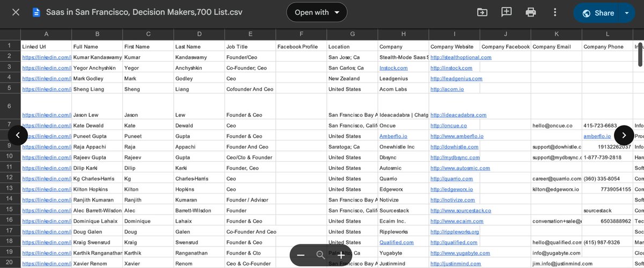This screenshot has width=644, height=268.
Task: Click the magnifier reset zoom icon
Action: coord(321,255)
